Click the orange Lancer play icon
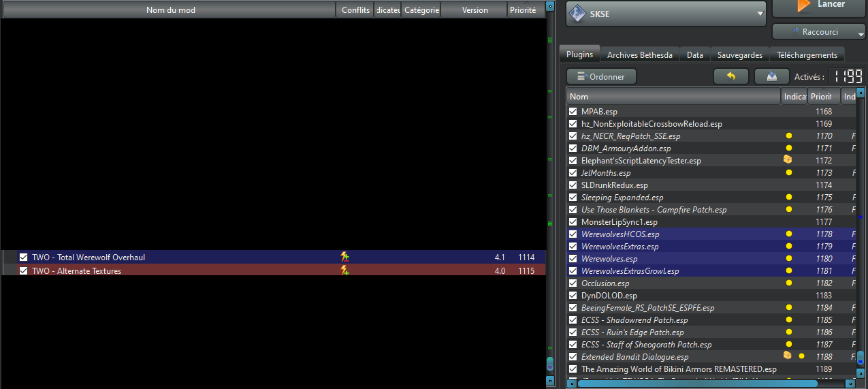Screen dimensions: 868x389 click(x=803, y=5)
